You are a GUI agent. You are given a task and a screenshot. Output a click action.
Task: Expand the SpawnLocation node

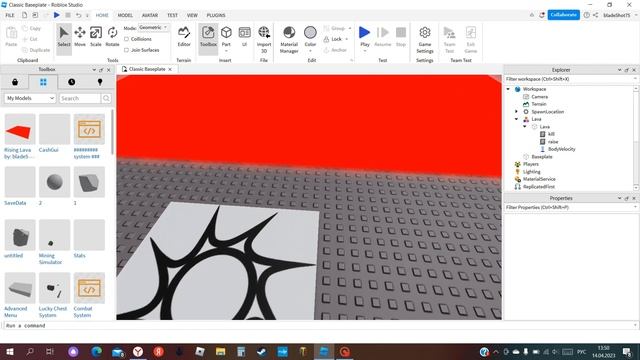click(x=516, y=111)
